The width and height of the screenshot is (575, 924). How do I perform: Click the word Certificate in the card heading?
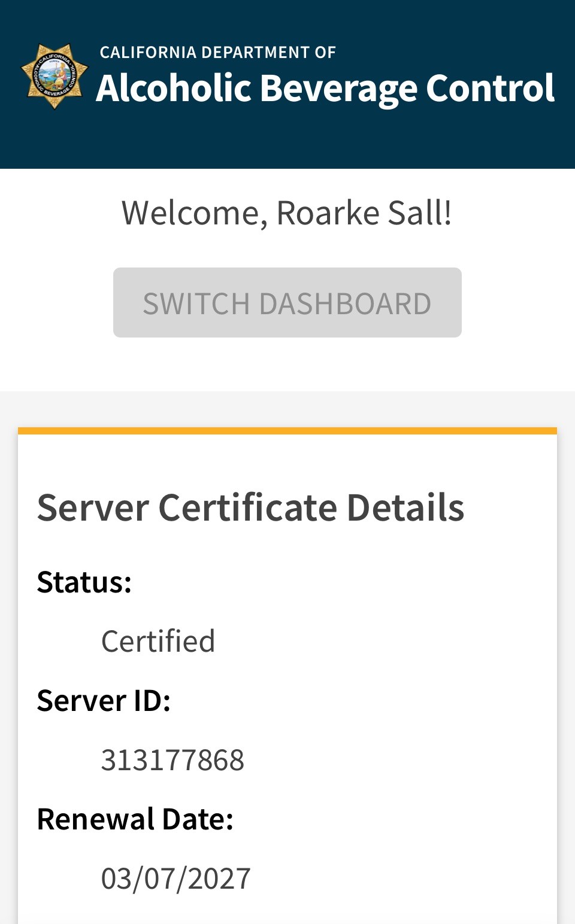click(247, 508)
